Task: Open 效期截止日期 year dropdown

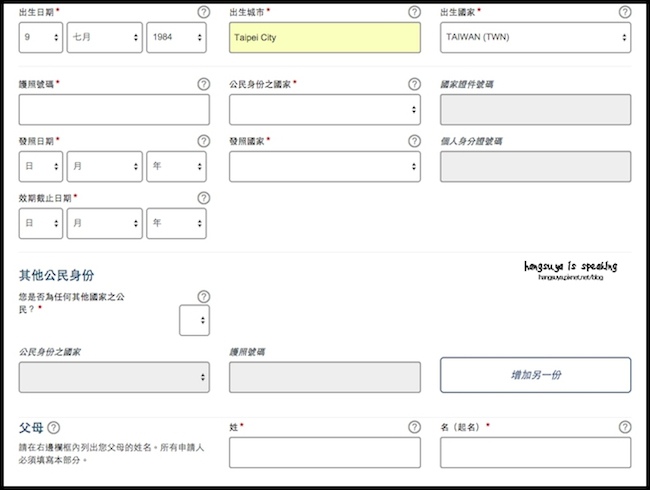Action: tap(176, 223)
